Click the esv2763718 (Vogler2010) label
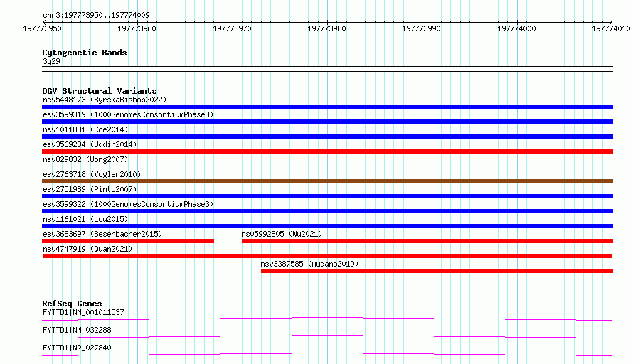633x364 pixels. tap(92, 174)
